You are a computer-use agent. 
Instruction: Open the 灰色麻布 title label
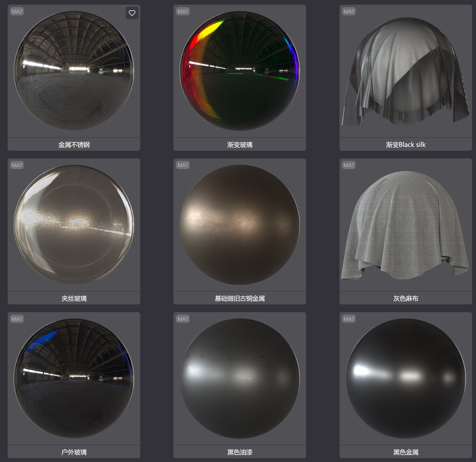pyautogui.click(x=406, y=298)
